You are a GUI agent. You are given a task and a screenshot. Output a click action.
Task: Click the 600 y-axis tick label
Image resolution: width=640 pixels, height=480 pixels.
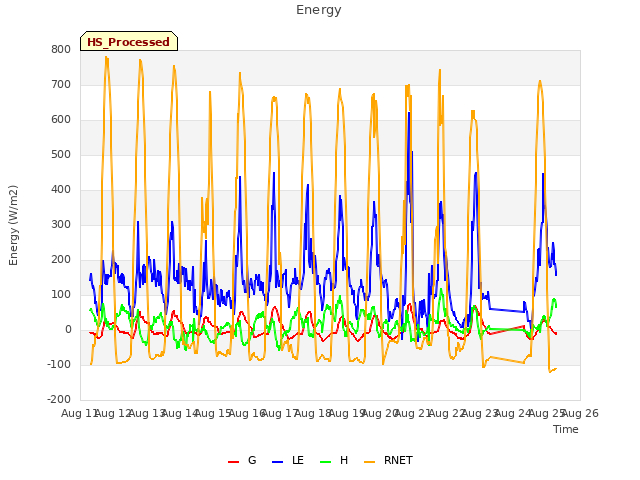point(61,120)
